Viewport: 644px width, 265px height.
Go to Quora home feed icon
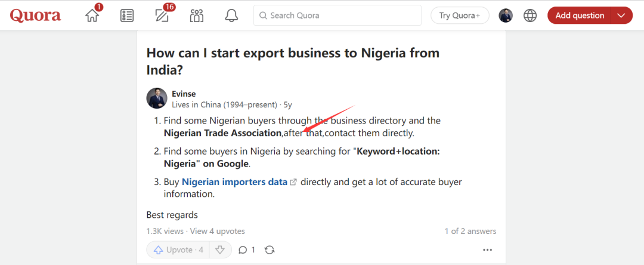pos(92,16)
